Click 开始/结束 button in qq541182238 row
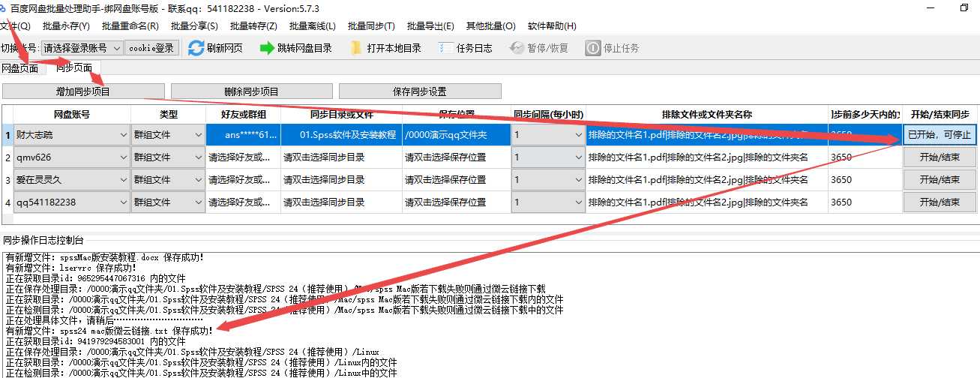 [x=940, y=202]
